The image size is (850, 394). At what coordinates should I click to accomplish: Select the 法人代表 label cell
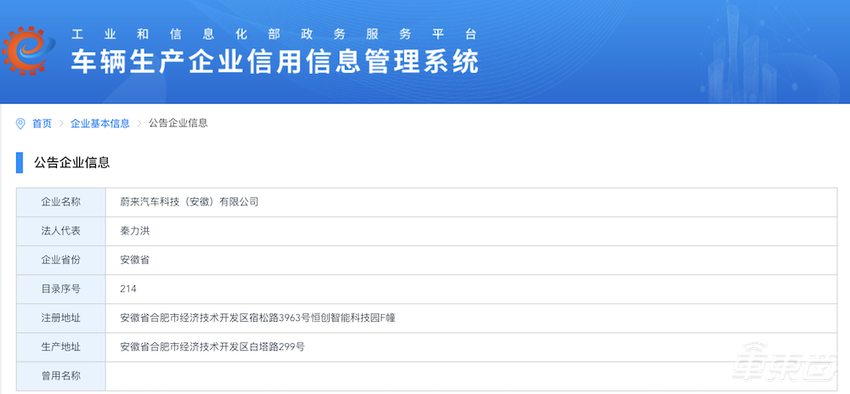tap(61, 231)
